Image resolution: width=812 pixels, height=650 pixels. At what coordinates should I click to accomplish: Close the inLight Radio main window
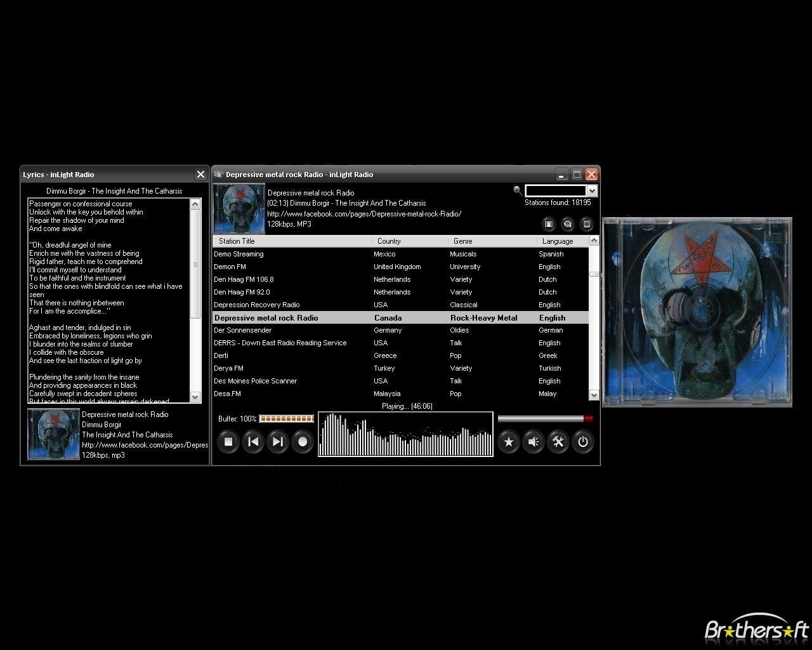pos(591,175)
